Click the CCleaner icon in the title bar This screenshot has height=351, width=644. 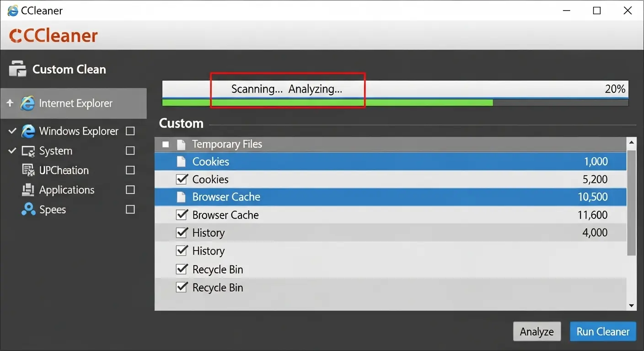tap(13, 11)
